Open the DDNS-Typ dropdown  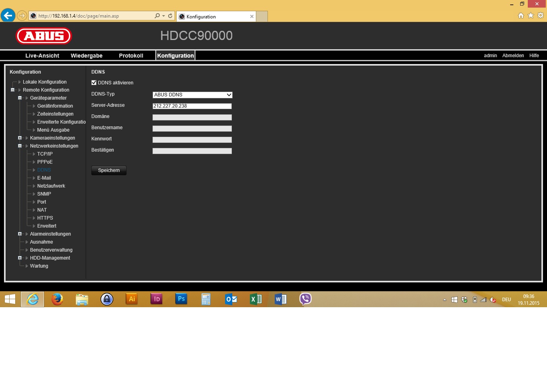click(192, 95)
